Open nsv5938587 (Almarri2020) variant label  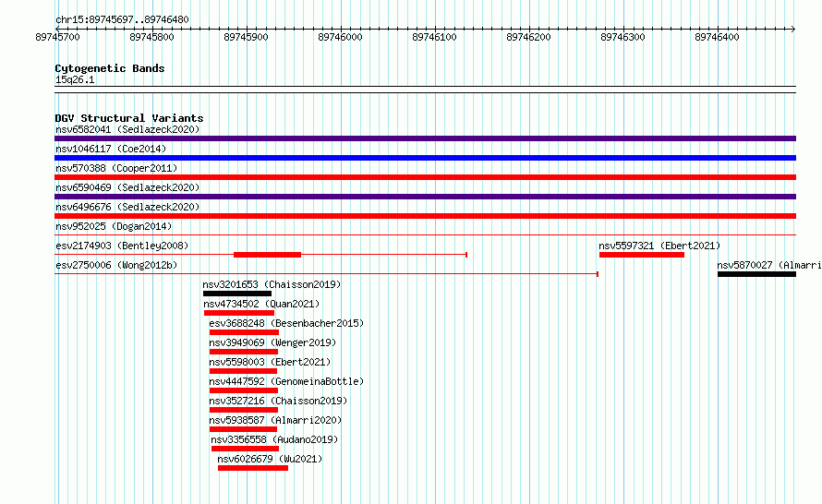275,420
